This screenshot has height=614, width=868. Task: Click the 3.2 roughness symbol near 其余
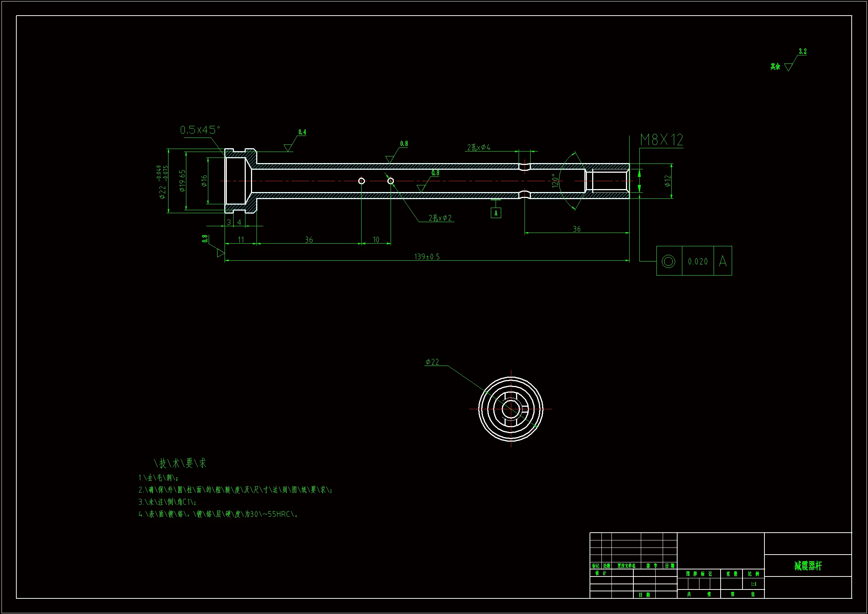[789, 67]
